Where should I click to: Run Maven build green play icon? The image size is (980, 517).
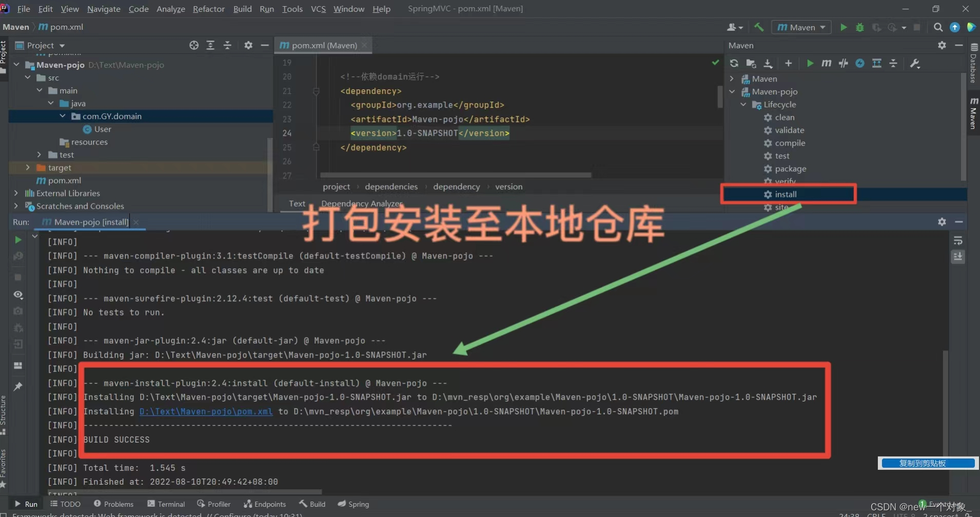click(810, 63)
